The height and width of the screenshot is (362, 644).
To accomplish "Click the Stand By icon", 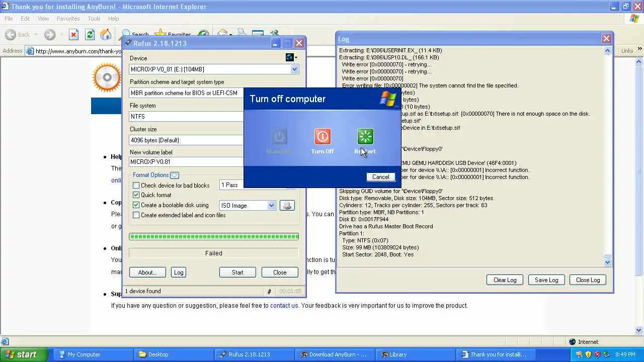I will pos(279,137).
